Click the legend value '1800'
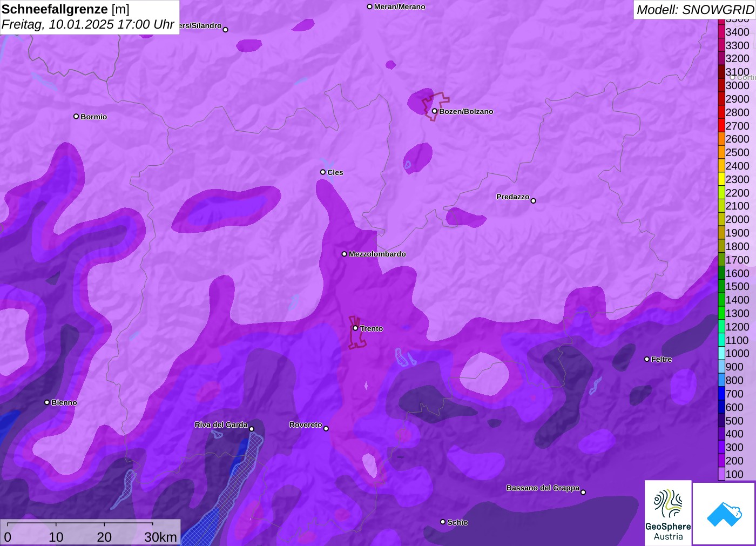Viewport: 756px width, 546px height. click(737, 246)
